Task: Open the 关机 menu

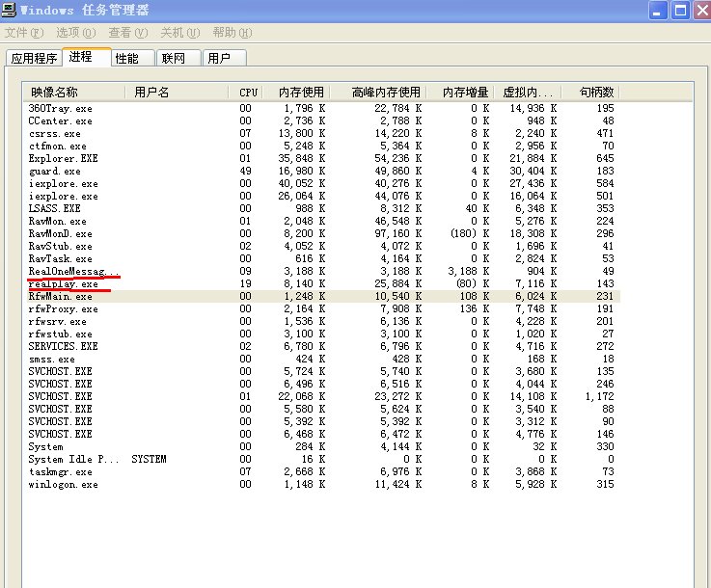Action: [x=178, y=32]
